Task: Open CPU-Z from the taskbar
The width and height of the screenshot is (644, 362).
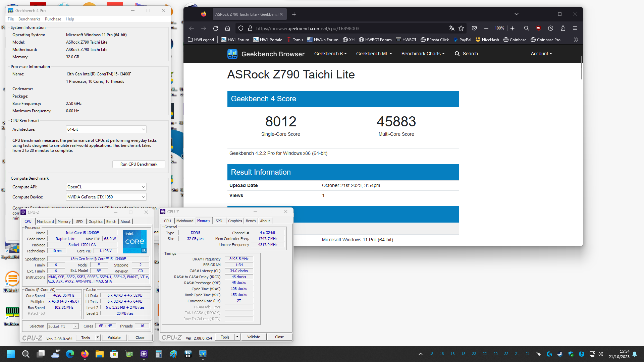Action: [x=144, y=354]
